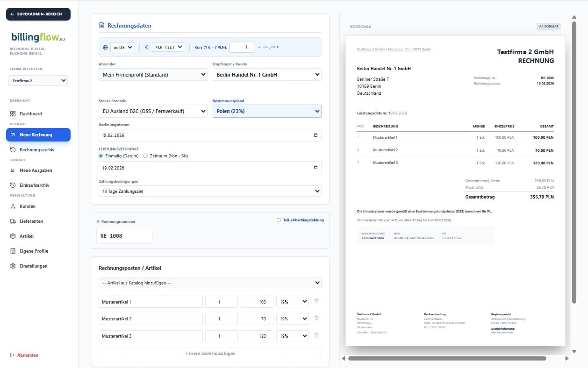
Task: Select the Zeitraum (Von - Bis) option
Action: 145,156
